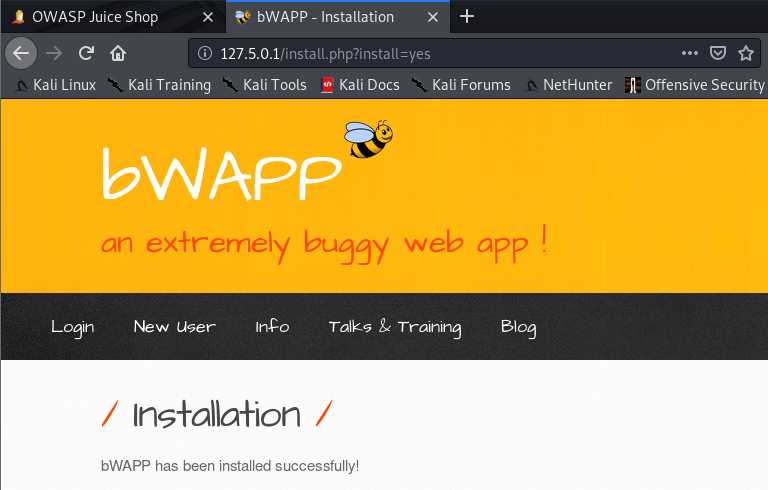
Task: Open the Kali Docs bookmark
Action: pos(360,85)
